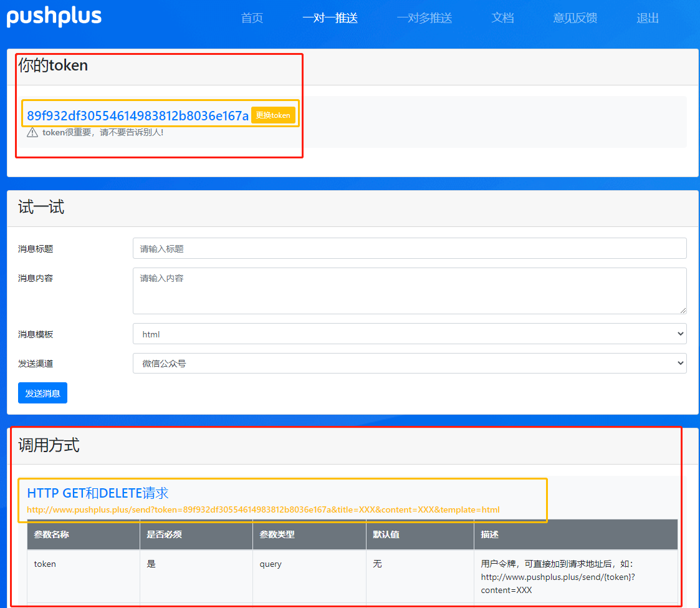Open the 消息模板 dropdown showing html
The height and width of the screenshot is (608, 700).
click(x=409, y=334)
